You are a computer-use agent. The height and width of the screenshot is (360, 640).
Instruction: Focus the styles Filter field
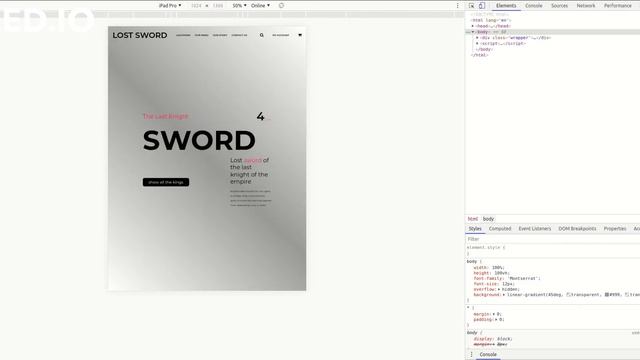(x=552, y=239)
